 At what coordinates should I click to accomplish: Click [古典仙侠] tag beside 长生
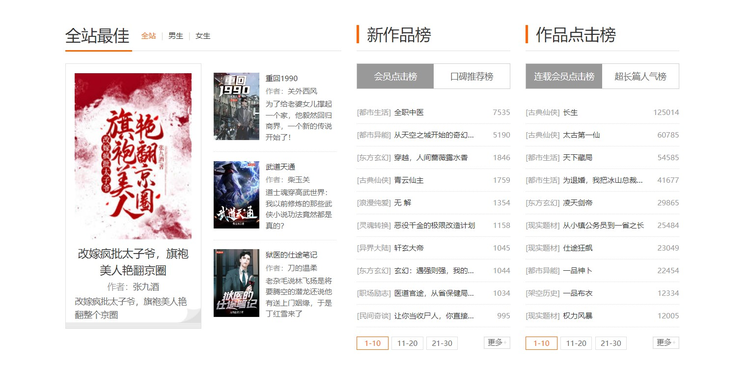coord(542,112)
